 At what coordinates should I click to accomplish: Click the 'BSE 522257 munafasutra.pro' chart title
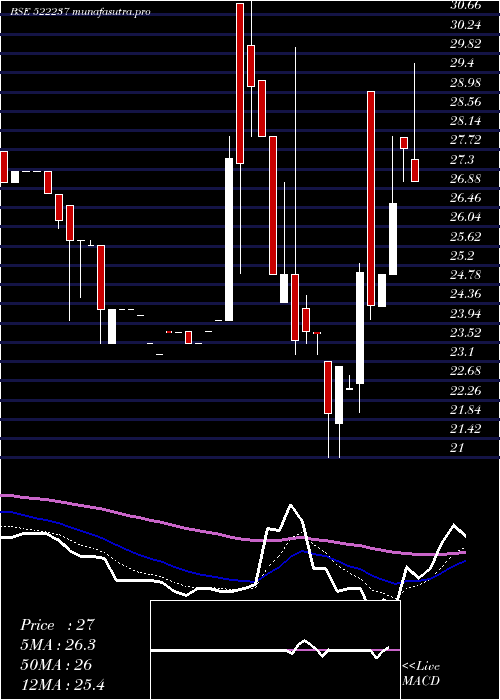pyautogui.click(x=81, y=12)
